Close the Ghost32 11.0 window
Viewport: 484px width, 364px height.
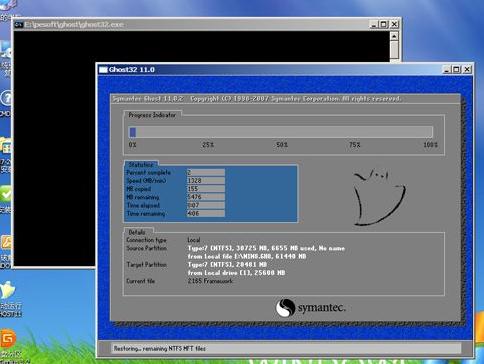(x=467, y=69)
